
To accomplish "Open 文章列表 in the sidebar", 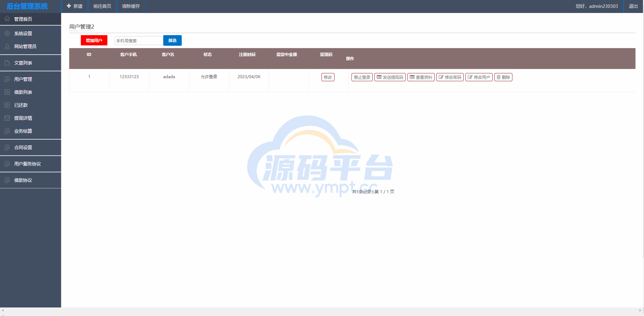I will (31, 63).
